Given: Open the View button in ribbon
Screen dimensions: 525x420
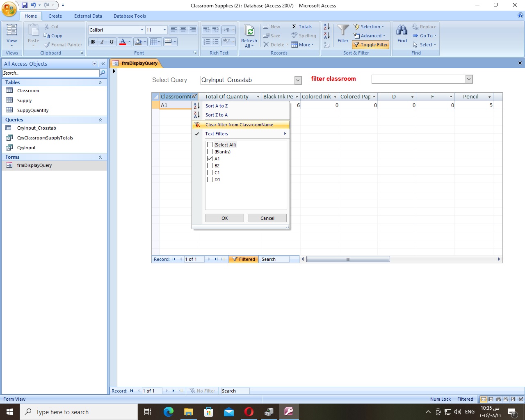Looking at the screenshot, I should [12, 35].
